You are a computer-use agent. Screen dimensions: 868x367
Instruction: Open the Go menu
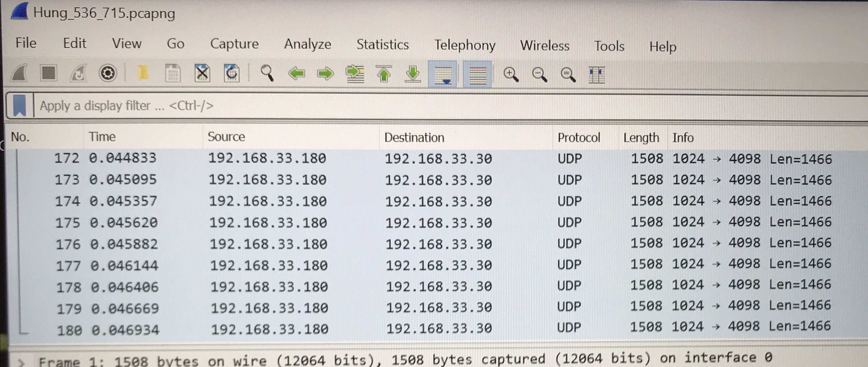coord(176,44)
